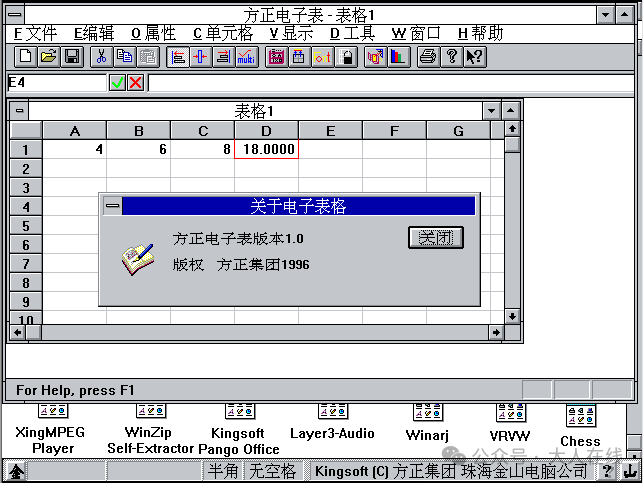Click the select-all corner of the sheet
The width and height of the screenshot is (644, 483).
point(26,131)
